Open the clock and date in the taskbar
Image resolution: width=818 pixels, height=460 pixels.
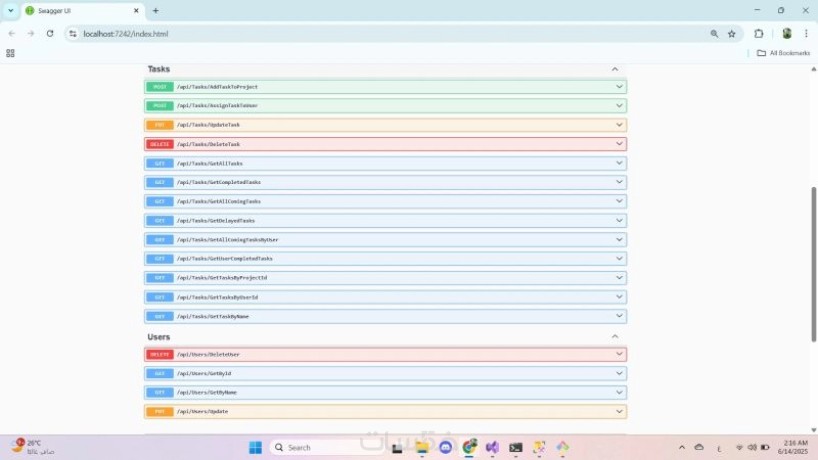point(793,447)
